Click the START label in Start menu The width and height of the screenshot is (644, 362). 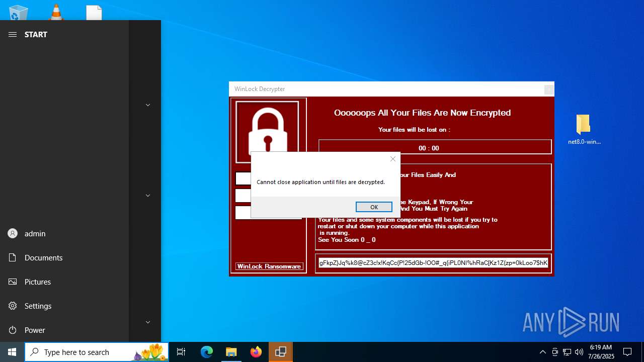pyautogui.click(x=36, y=34)
